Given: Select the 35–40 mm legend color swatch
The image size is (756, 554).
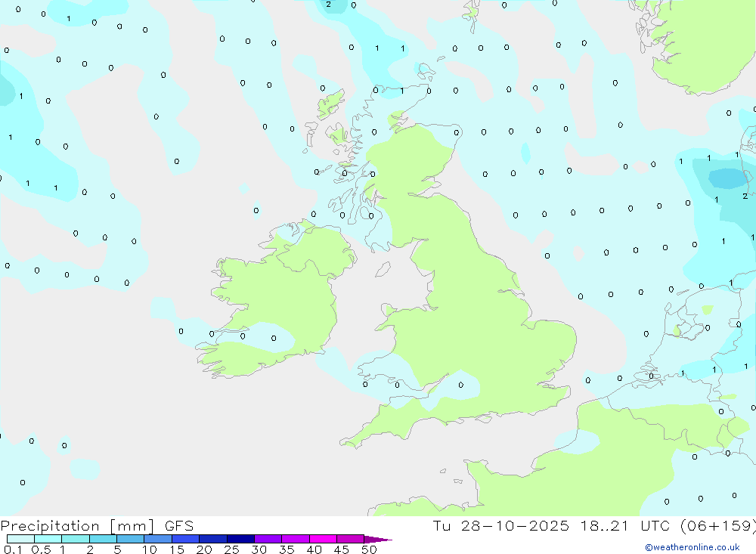Looking at the screenshot, I should (296, 539).
